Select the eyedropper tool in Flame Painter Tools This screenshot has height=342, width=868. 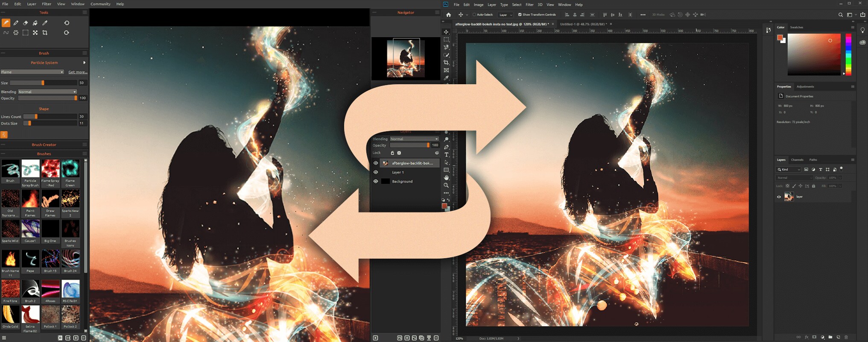(45, 23)
